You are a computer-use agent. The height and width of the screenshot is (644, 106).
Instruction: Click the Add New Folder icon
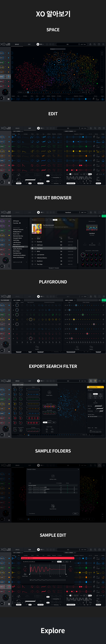point(53,476)
